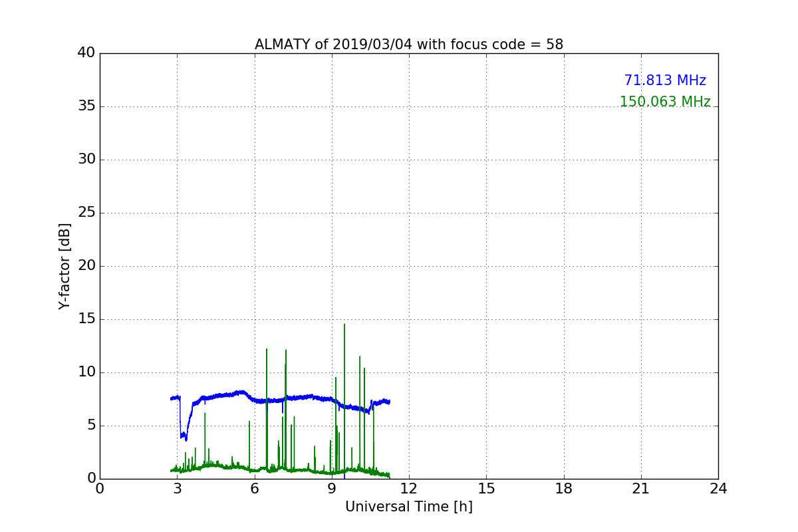The image size is (798, 532).
Task: Click the Universal Time [h] axis label
Action: (x=408, y=507)
